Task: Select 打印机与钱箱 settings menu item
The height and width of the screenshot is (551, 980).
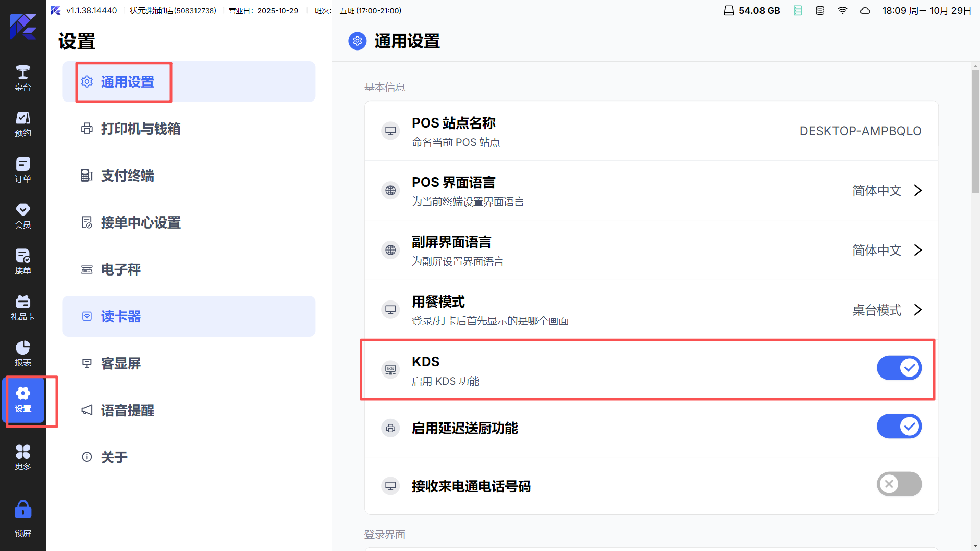Action: [x=140, y=129]
